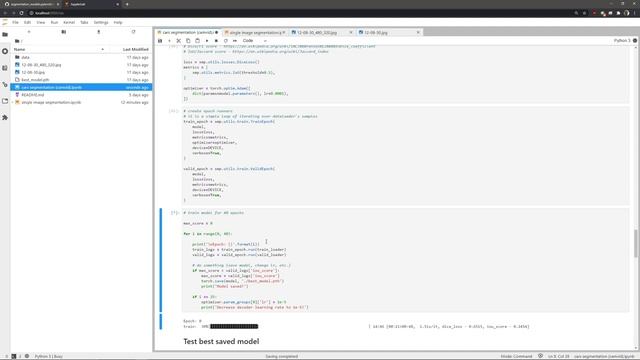The width and height of the screenshot is (640, 360).
Task: Click the training progress bar in cell output
Action: [234, 327]
